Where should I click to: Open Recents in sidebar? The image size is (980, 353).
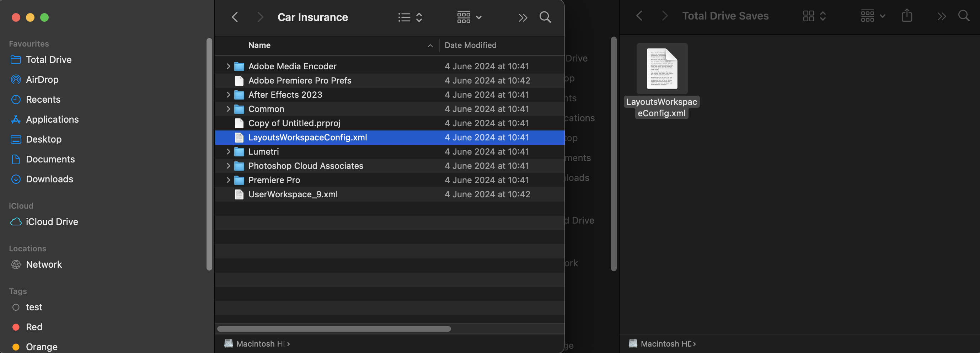coord(43,100)
